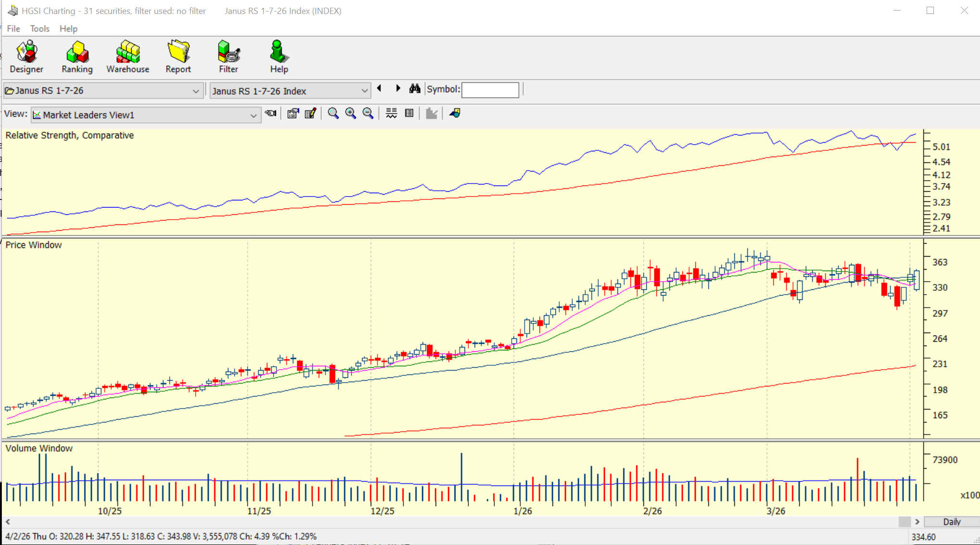Click into the Symbol input field
980x545 pixels.
pos(490,90)
